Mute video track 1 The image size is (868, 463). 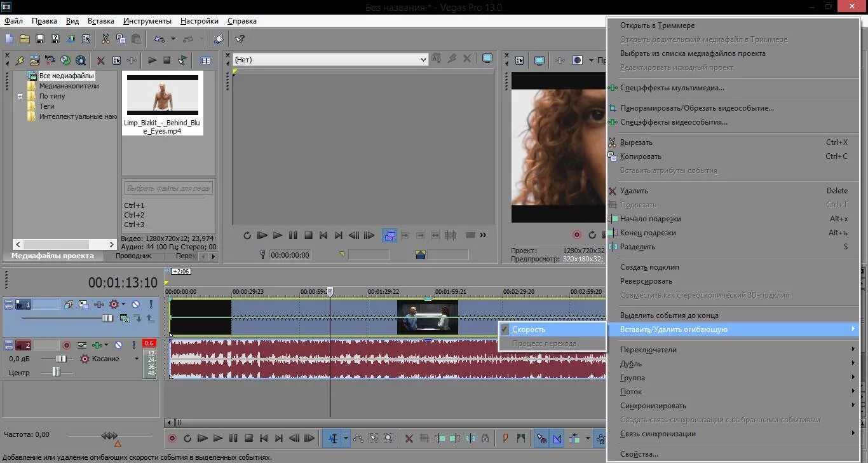[135, 305]
